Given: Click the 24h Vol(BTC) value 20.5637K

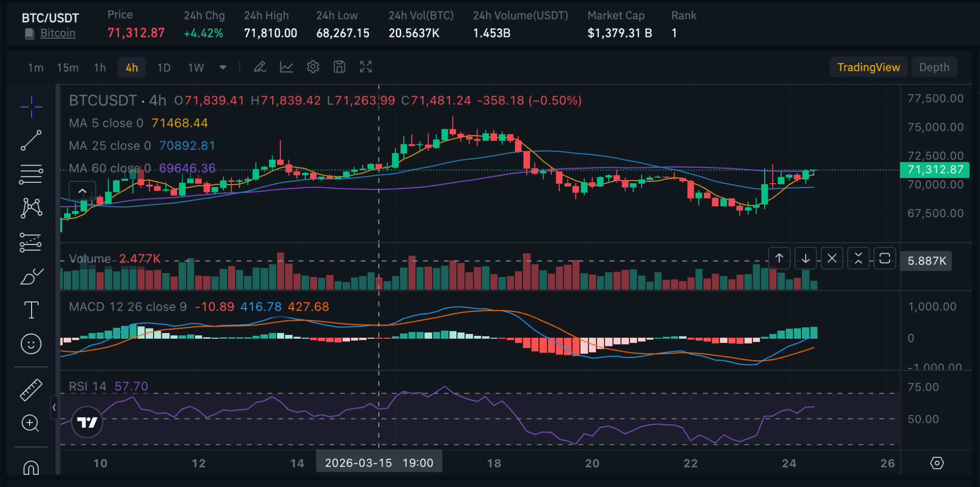Looking at the screenshot, I should [414, 33].
